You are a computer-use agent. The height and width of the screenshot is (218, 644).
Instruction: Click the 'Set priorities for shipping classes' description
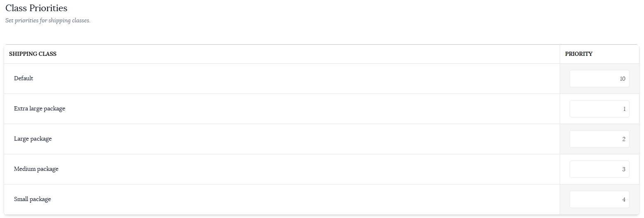point(48,20)
